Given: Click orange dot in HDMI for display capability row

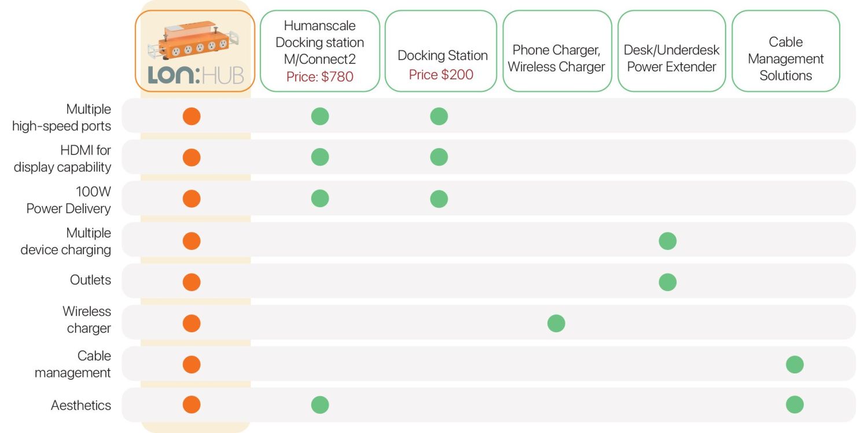Looking at the screenshot, I should point(192,157).
